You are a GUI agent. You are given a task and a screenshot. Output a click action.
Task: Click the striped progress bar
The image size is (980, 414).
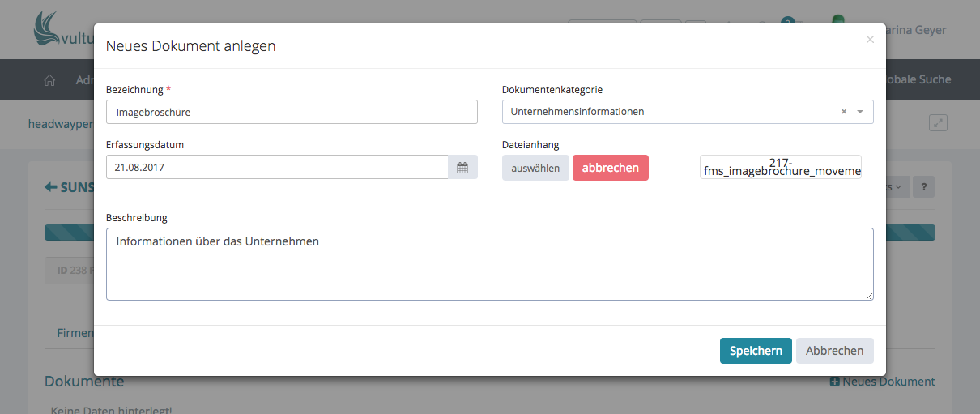click(69, 233)
